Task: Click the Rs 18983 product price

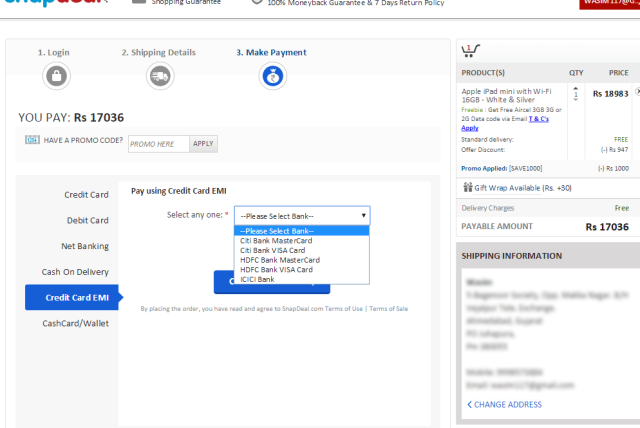Action: coord(611,94)
